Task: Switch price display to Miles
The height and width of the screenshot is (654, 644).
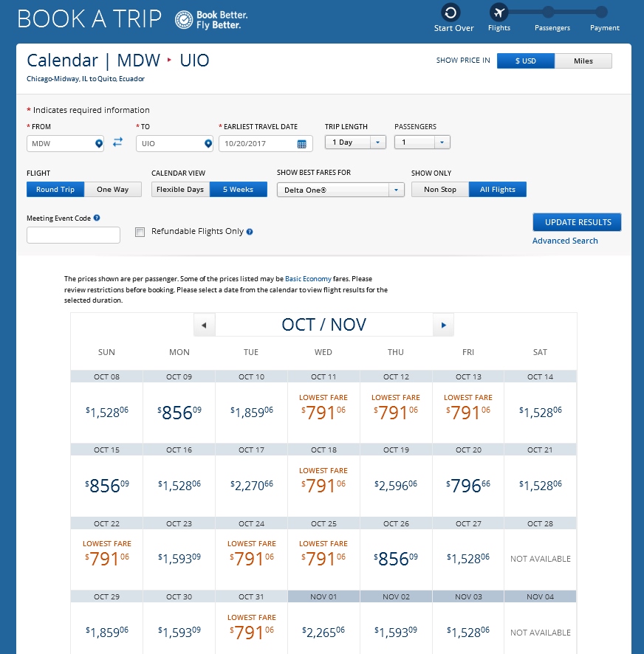Action: 583,61
